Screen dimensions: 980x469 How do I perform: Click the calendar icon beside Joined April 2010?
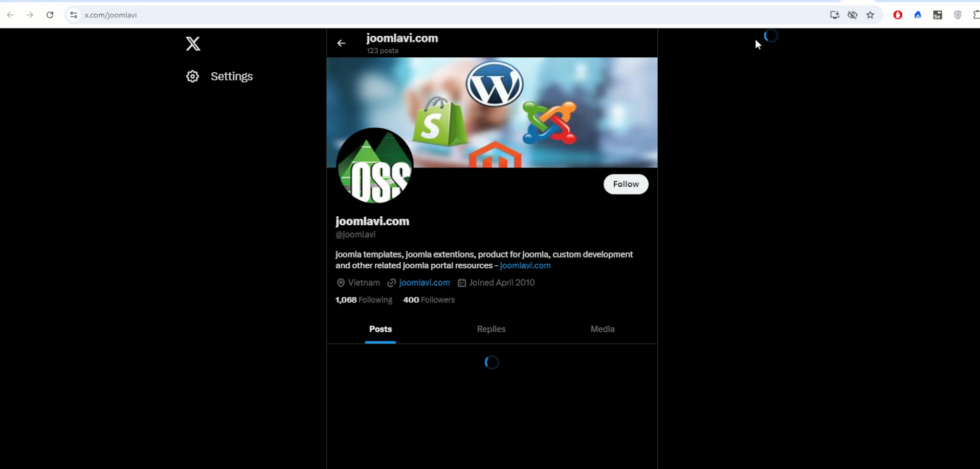point(462,283)
